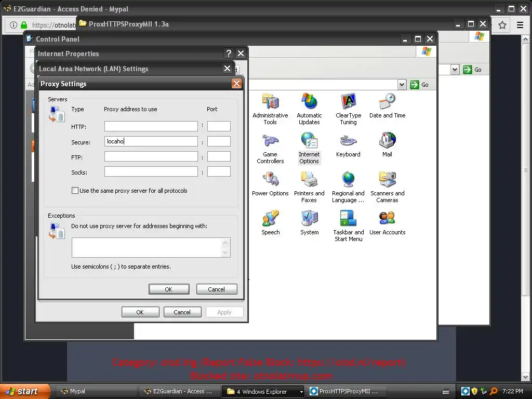This screenshot has width=532, height=399.
Task: Open Speech icon
Action: [270, 223]
